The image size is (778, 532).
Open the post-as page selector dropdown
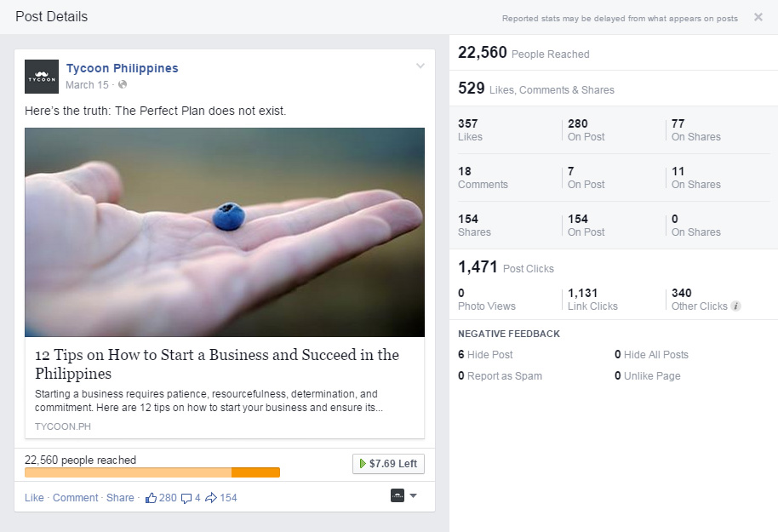pyautogui.click(x=403, y=495)
